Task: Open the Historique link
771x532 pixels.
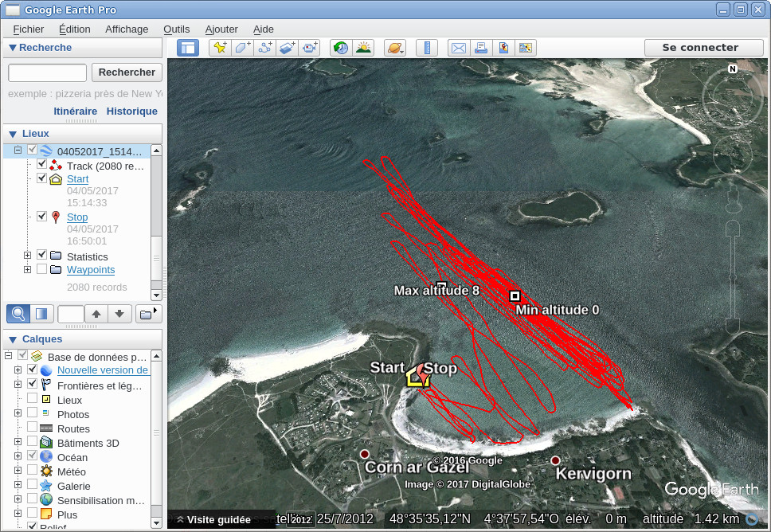Action: [131, 111]
